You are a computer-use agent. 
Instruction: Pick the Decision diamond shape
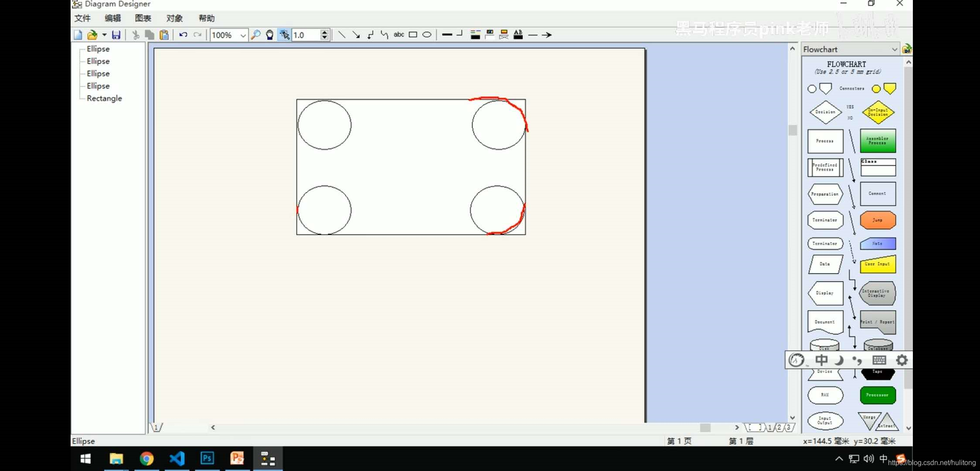point(825,112)
